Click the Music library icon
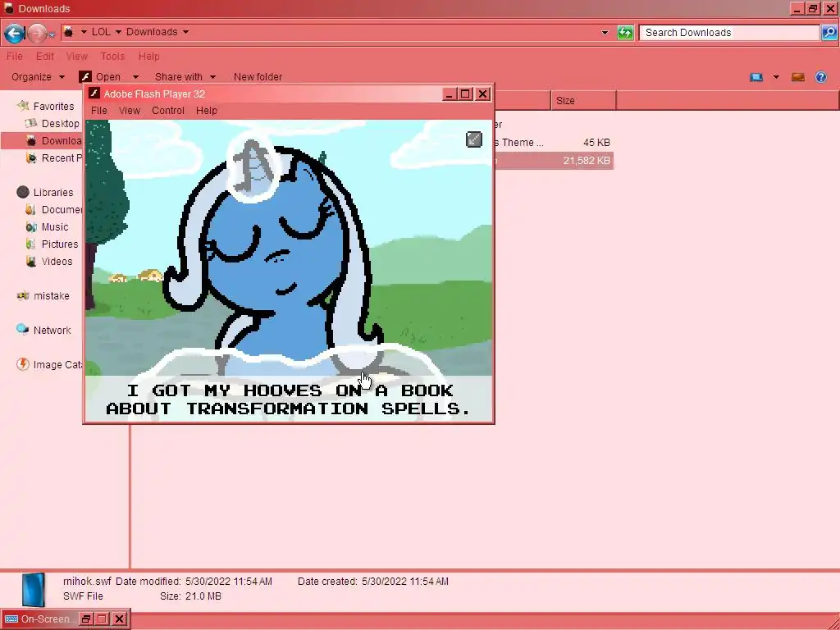This screenshot has width=840, height=630. [31, 226]
